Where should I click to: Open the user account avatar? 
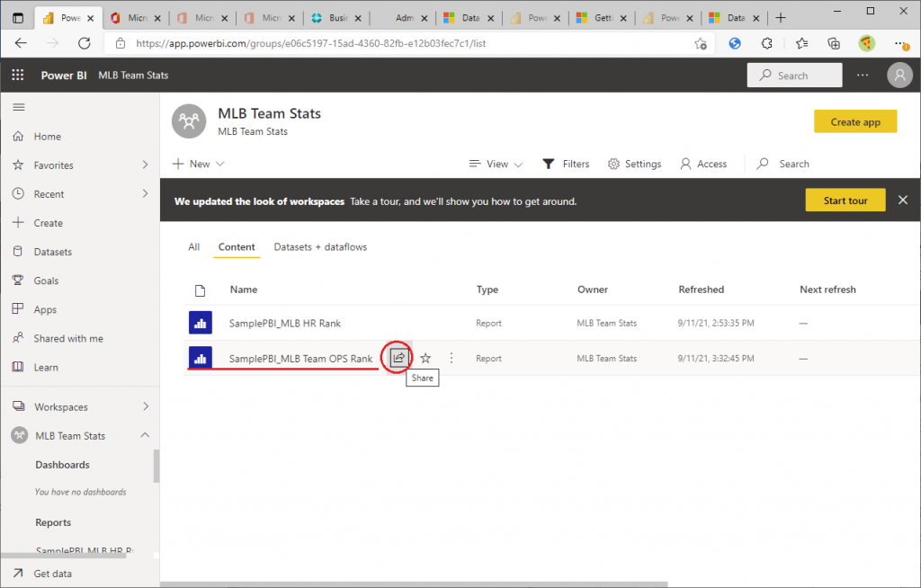[x=899, y=76]
